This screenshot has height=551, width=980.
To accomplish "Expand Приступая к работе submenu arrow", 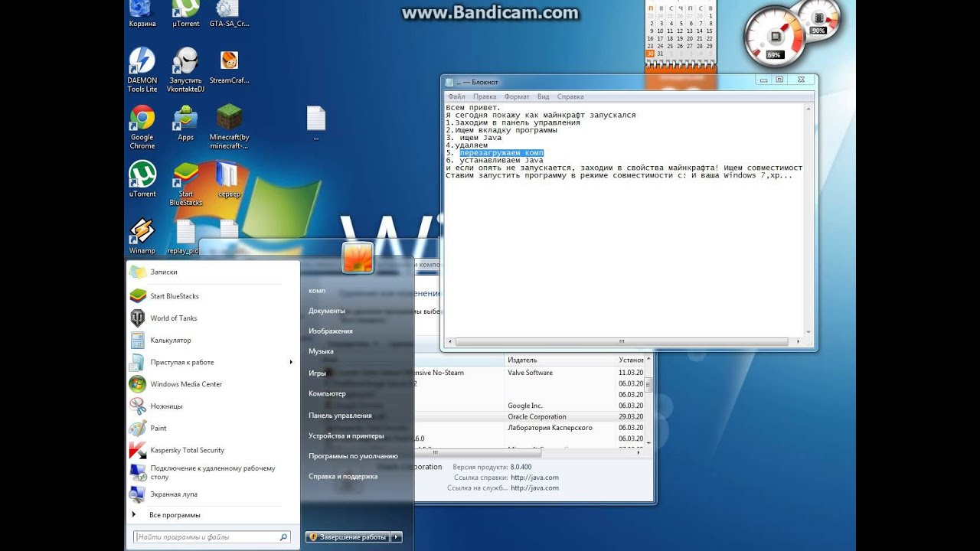I will (291, 363).
